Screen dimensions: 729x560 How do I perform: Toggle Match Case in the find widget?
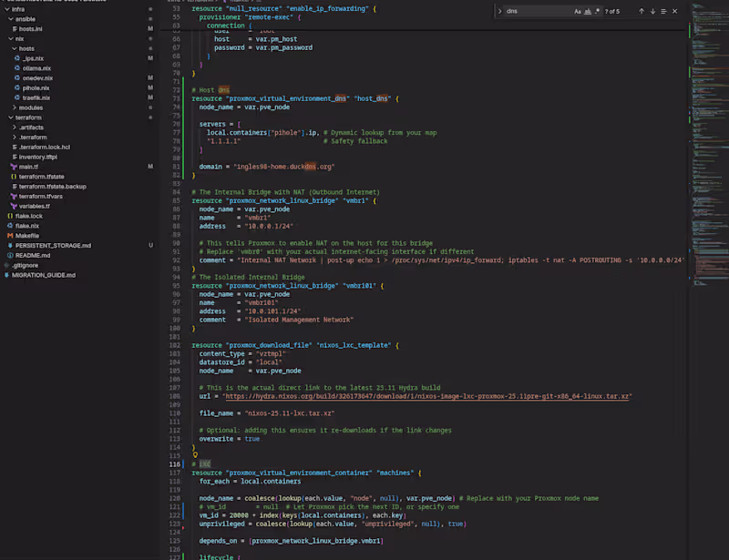tap(578, 11)
